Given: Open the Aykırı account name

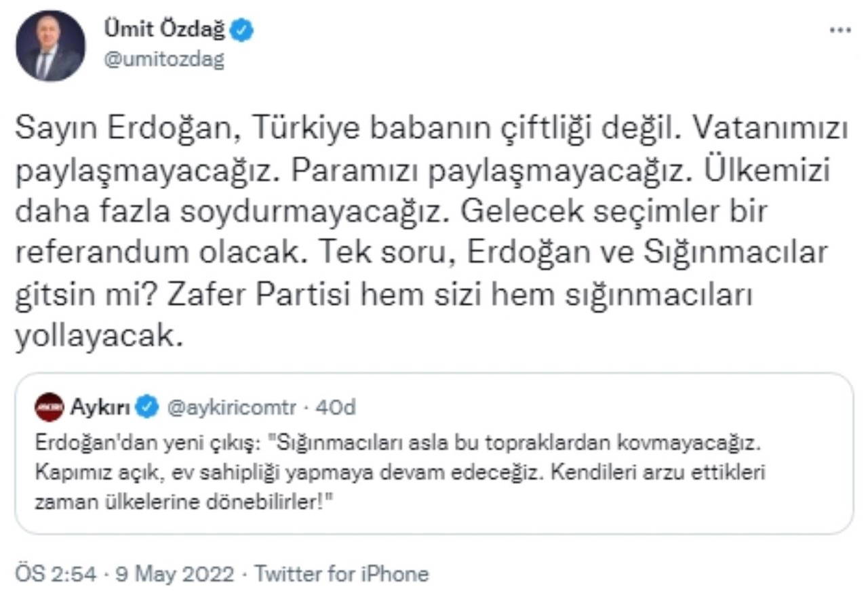Looking at the screenshot, I should coord(100,407).
